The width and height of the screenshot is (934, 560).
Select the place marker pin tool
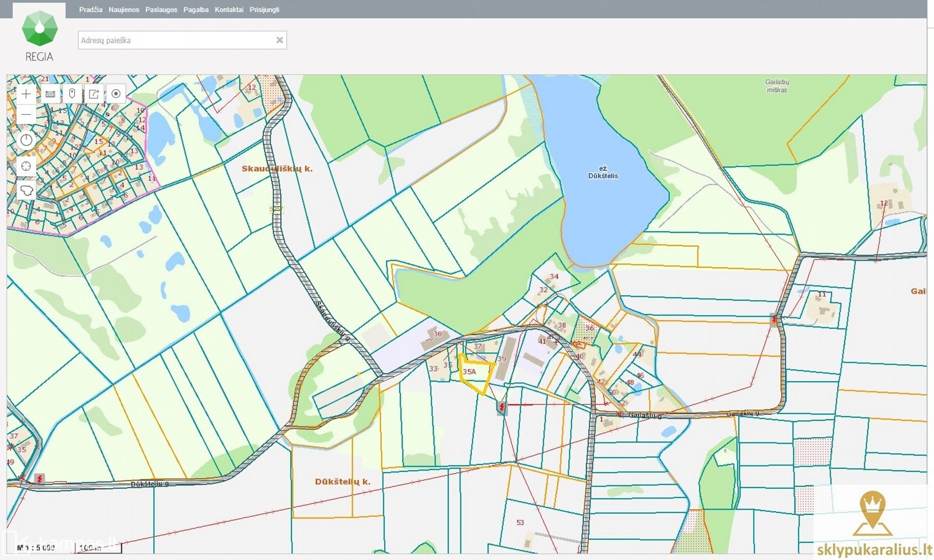[72, 94]
